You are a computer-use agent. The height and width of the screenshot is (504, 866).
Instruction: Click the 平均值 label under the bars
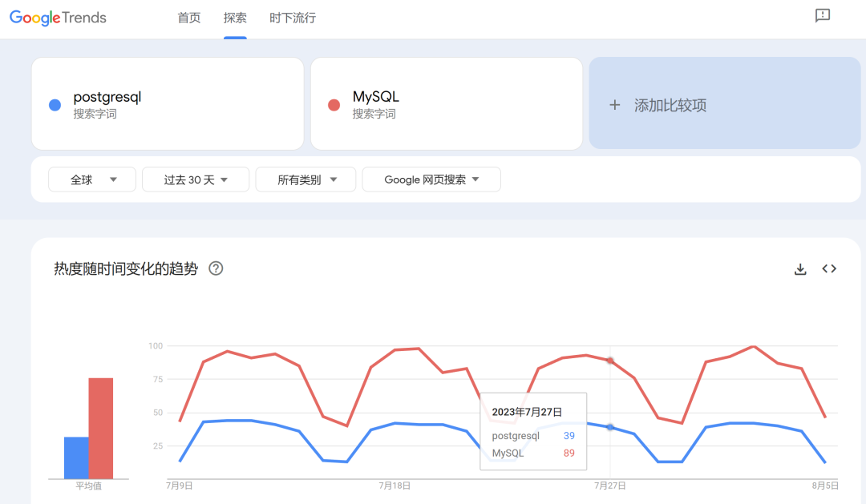88,486
